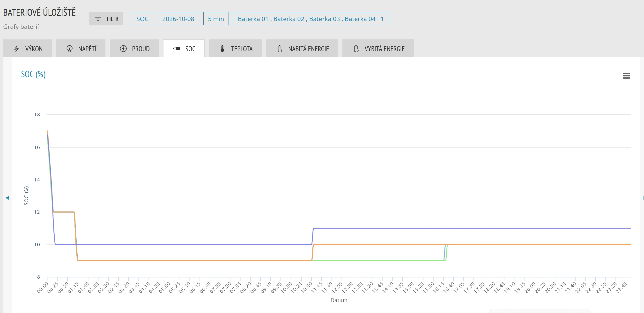The height and width of the screenshot is (313, 644).
Task: Open the TEPLOTA tab
Action: [x=235, y=48]
